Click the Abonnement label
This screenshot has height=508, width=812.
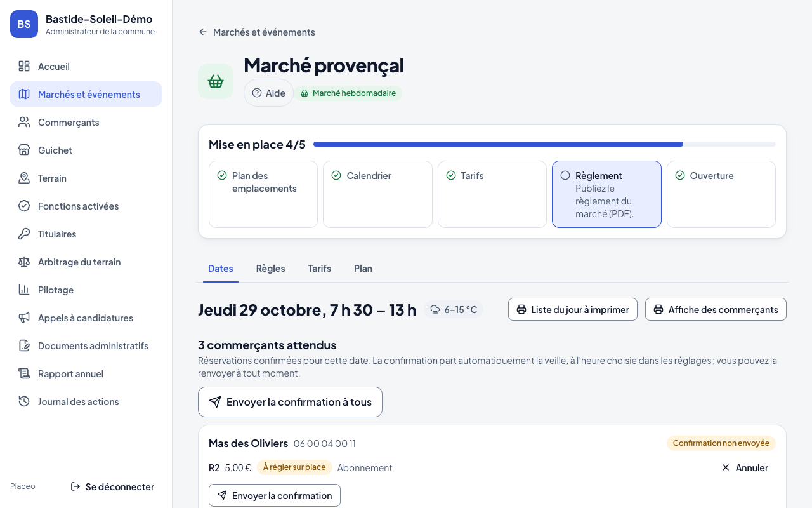(x=365, y=468)
